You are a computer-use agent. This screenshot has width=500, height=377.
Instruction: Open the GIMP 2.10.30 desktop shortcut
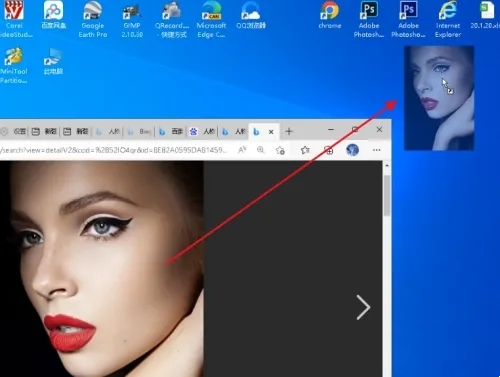click(x=132, y=19)
